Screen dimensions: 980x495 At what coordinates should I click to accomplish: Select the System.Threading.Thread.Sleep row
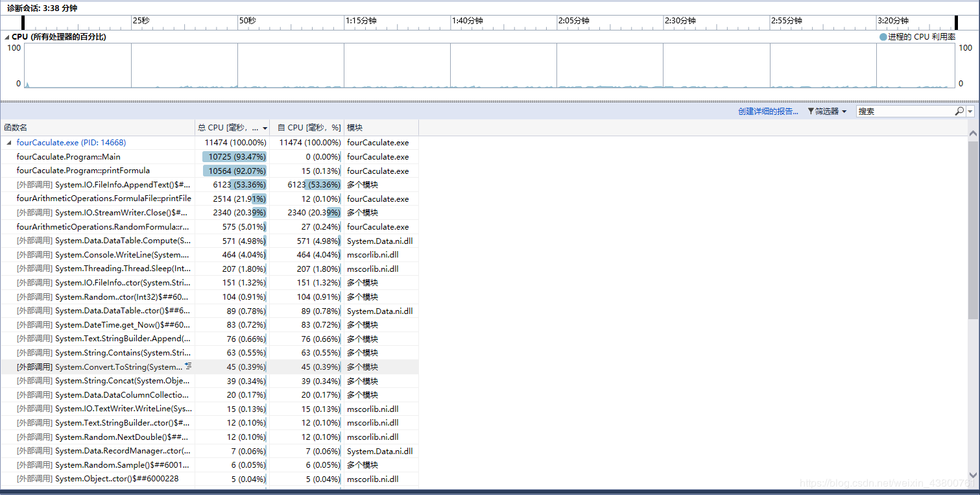coord(209,269)
